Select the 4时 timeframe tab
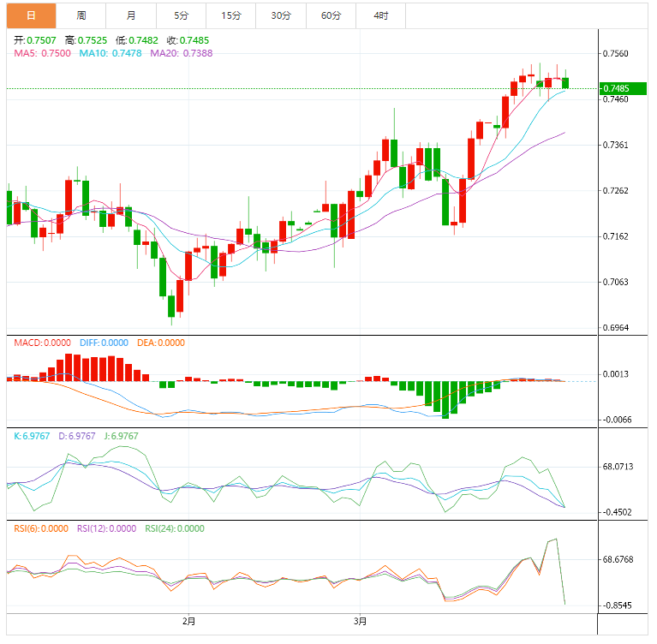The image size is (657, 644). pyautogui.click(x=380, y=15)
